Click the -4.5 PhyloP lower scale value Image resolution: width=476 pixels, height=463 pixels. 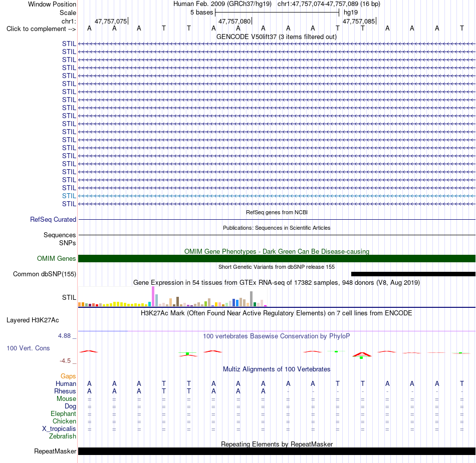click(x=65, y=360)
